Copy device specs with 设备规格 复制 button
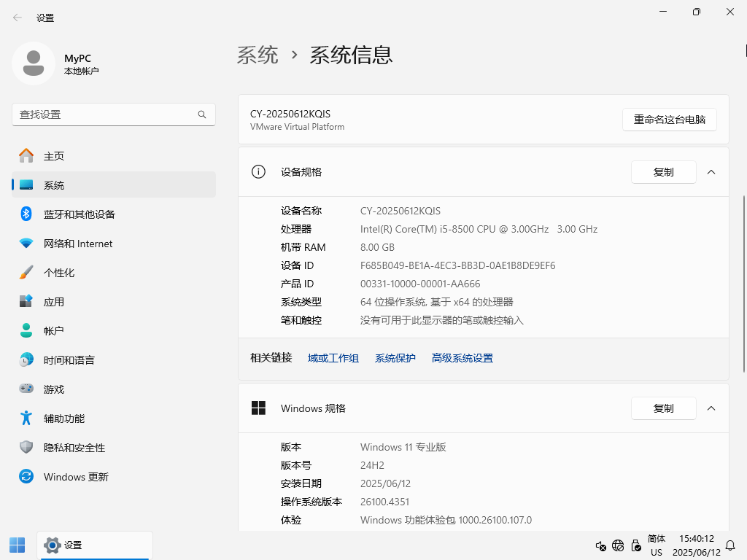 click(x=664, y=172)
